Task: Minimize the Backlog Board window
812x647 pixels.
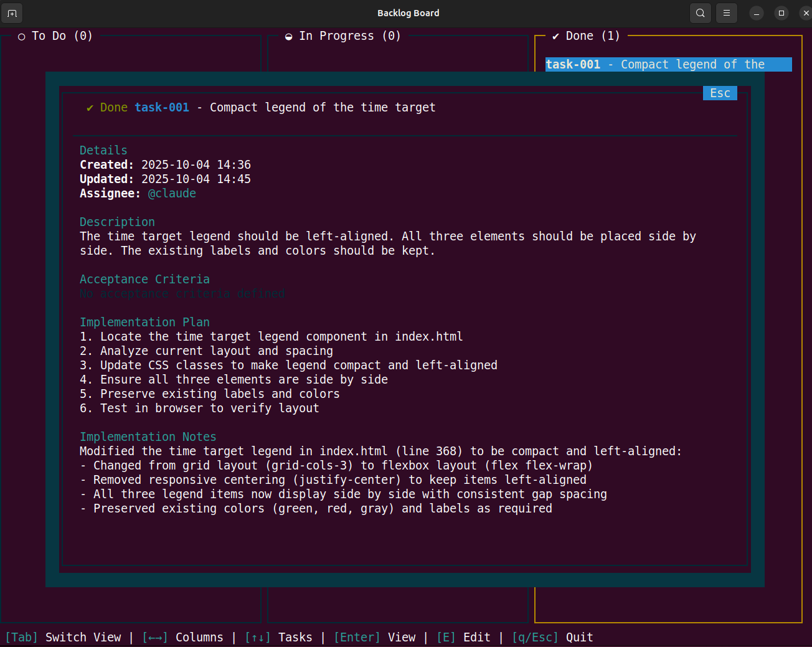Action: click(x=757, y=13)
